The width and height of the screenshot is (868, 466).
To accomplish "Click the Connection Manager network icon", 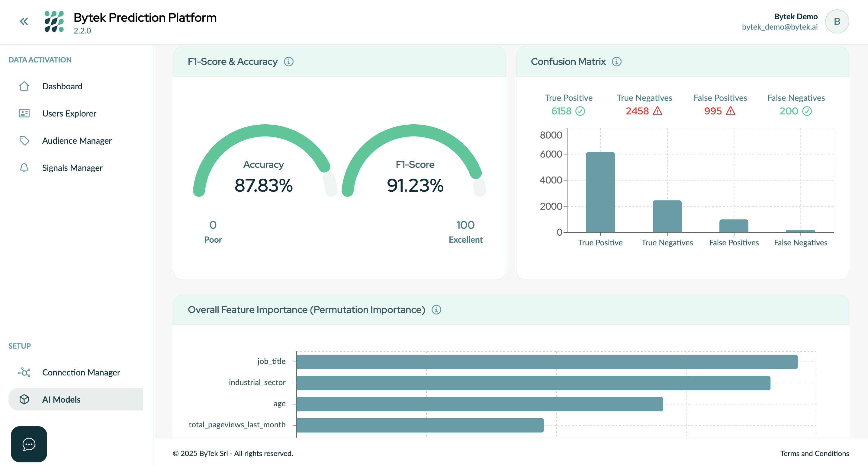I will pos(24,372).
